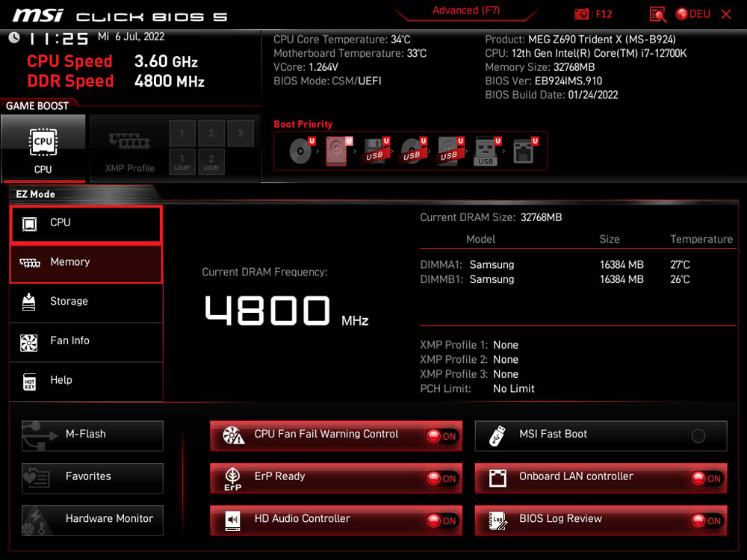
Task: Open the Hardware Monitor button
Action: point(93,519)
